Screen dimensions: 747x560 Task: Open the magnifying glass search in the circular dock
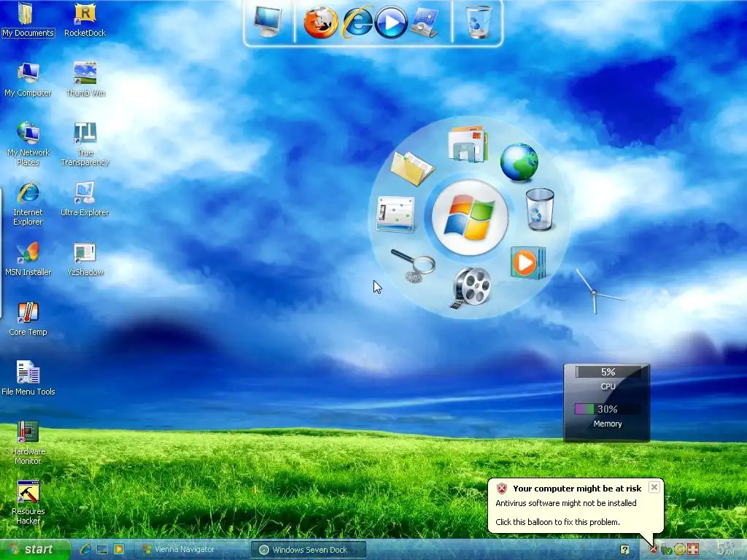click(414, 265)
